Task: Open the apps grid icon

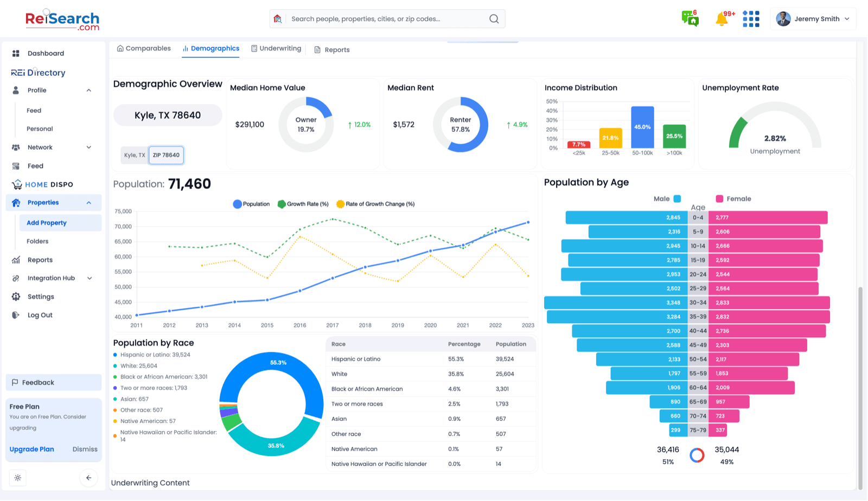Action: (751, 19)
